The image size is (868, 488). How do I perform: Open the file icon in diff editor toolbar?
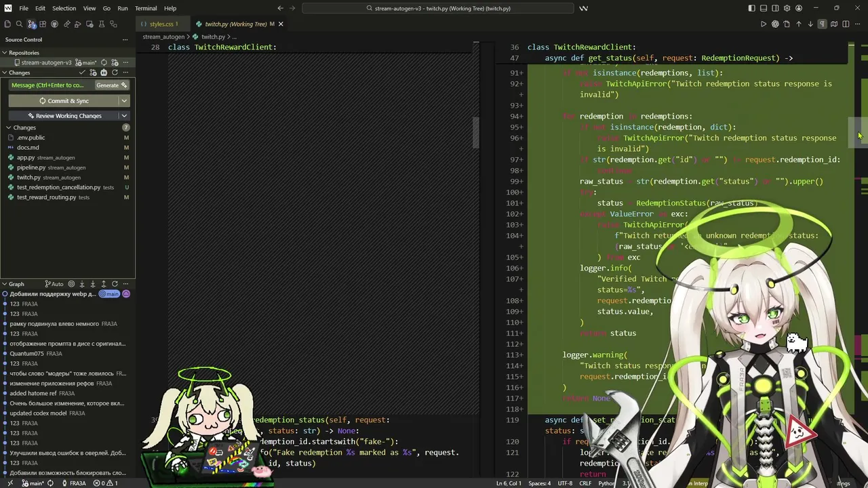[787, 24]
